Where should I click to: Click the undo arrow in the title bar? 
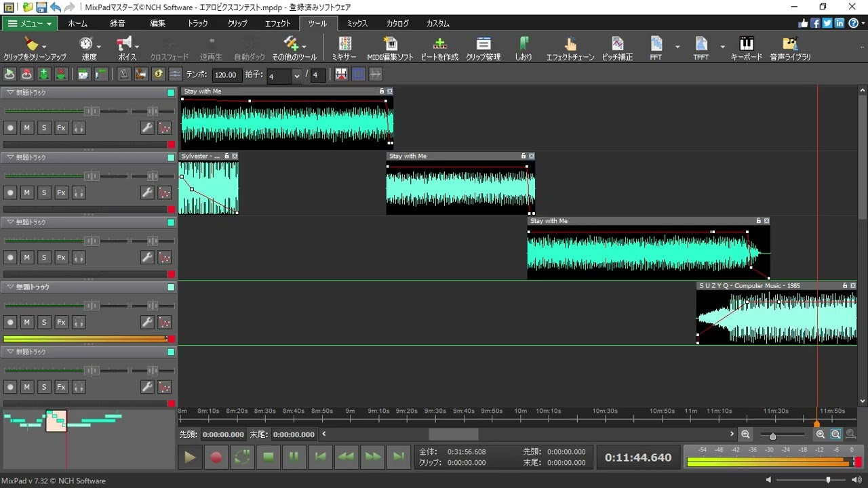click(55, 7)
